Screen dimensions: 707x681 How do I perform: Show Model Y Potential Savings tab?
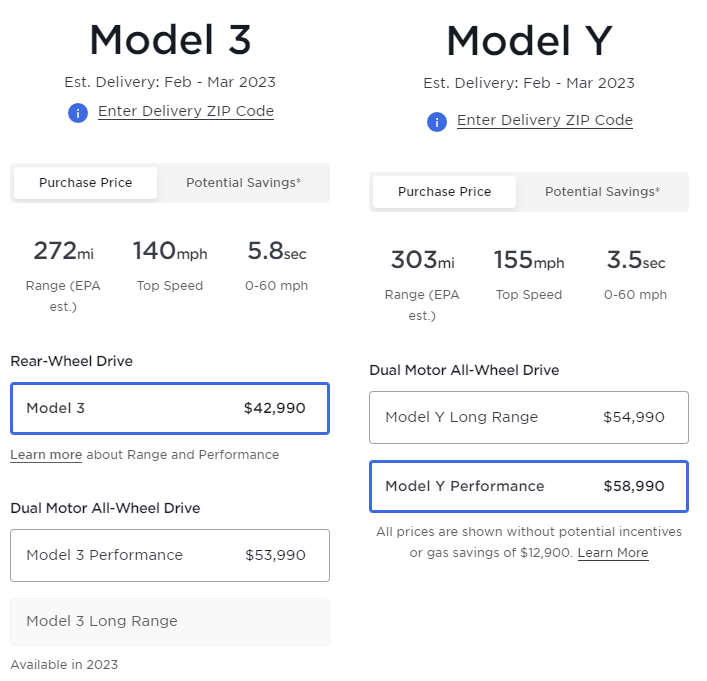602,192
